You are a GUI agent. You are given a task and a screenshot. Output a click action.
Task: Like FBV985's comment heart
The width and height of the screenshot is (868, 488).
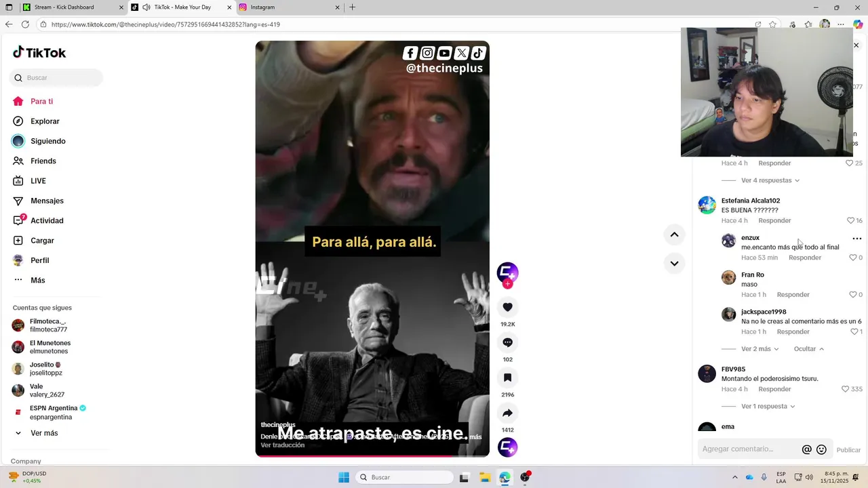[845, 389]
